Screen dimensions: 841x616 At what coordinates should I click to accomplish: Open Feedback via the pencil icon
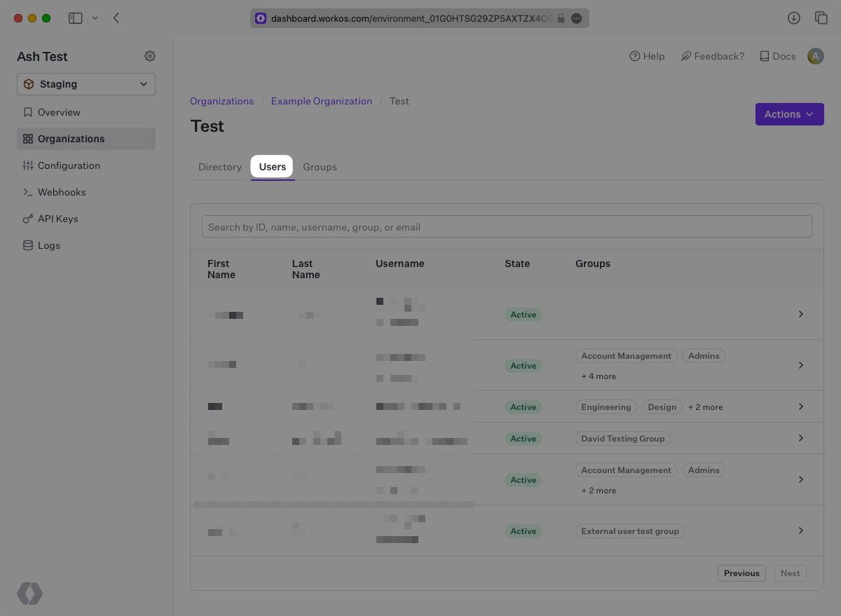point(685,55)
